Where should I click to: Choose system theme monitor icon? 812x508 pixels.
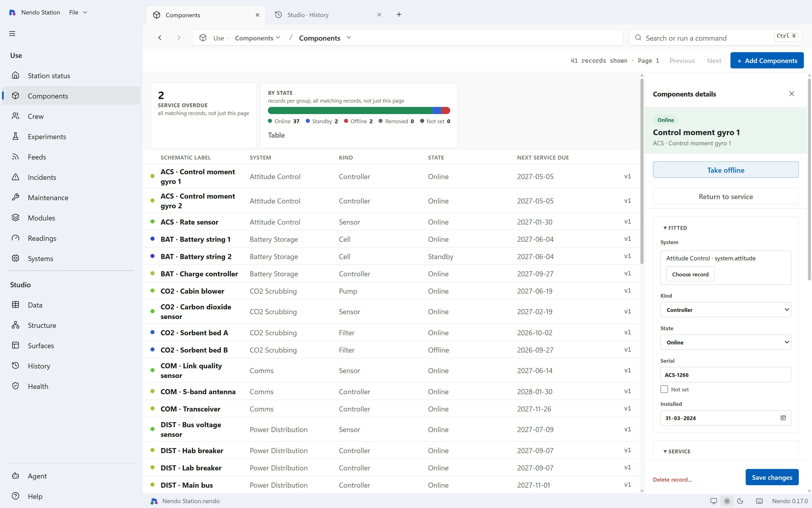714,501
